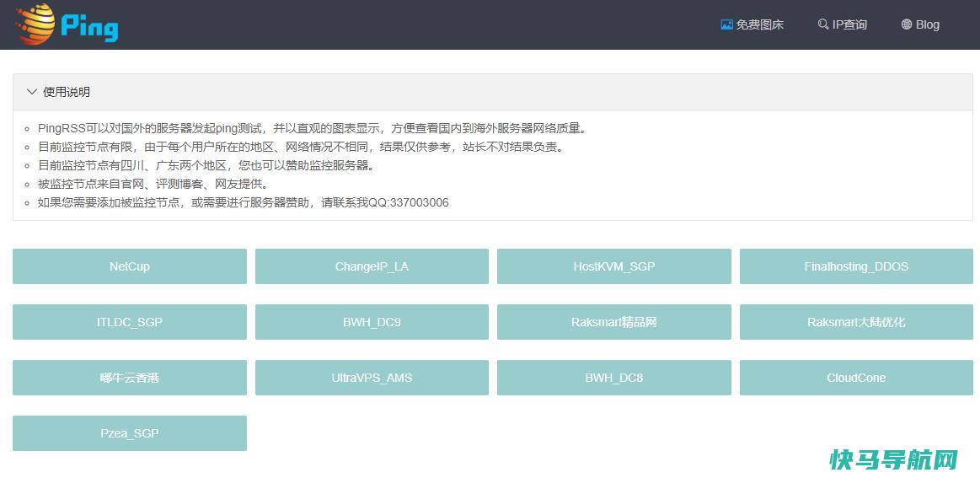Choose the ITLDC_SGP node
Image resolution: width=980 pixels, height=478 pixels.
pos(130,322)
